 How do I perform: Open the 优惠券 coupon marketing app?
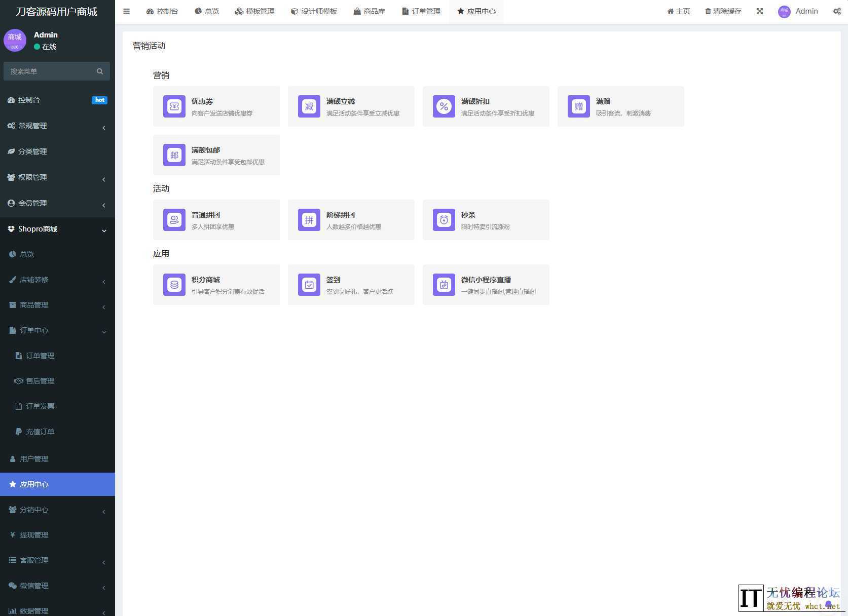coord(216,106)
